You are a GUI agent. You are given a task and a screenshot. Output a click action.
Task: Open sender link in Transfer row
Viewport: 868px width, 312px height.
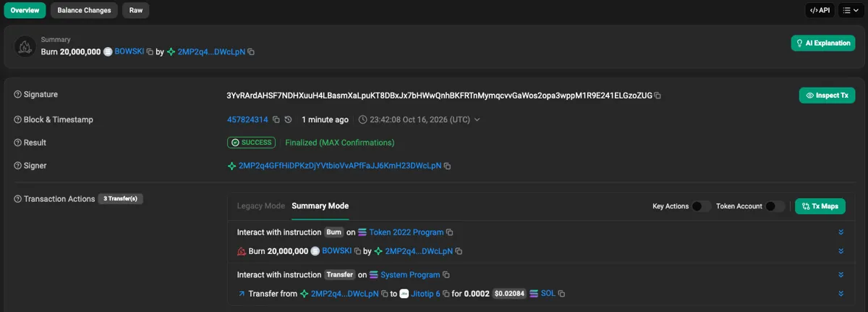[x=344, y=294]
